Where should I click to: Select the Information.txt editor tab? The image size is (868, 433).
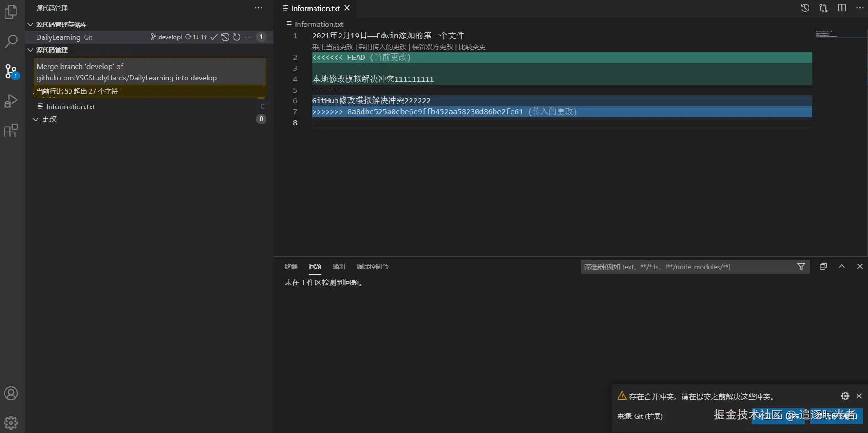(315, 8)
